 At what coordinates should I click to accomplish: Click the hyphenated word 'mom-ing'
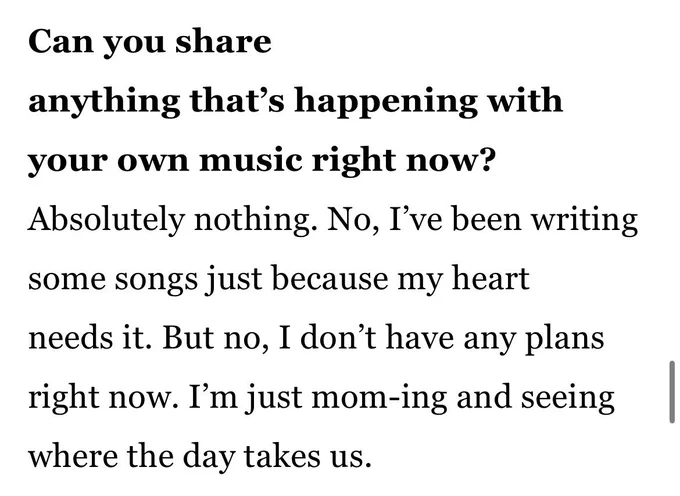tap(380, 398)
